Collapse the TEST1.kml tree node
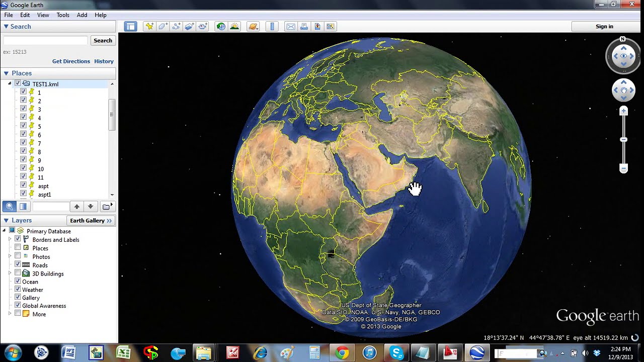Screen dimensions: 644x362 pyautogui.click(x=10, y=84)
